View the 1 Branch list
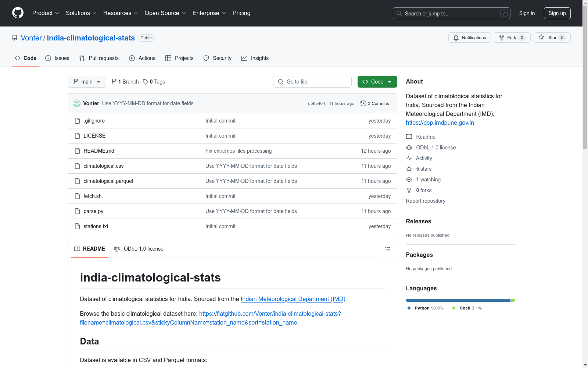Viewport: 588px width, 368px height. pos(125,82)
